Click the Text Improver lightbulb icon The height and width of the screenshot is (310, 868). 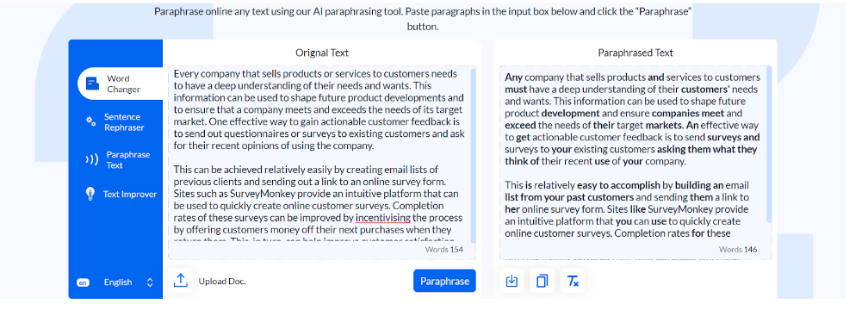pyautogui.click(x=90, y=194)
